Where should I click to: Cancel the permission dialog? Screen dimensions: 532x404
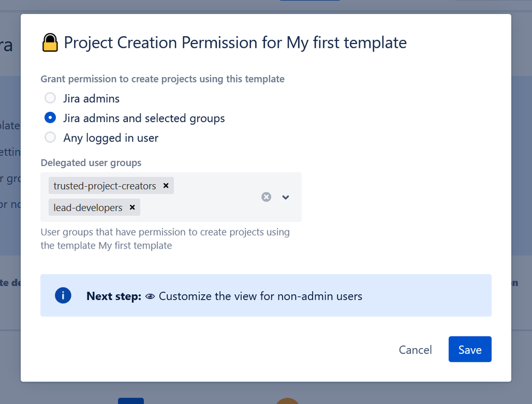(x=415, y=350)
